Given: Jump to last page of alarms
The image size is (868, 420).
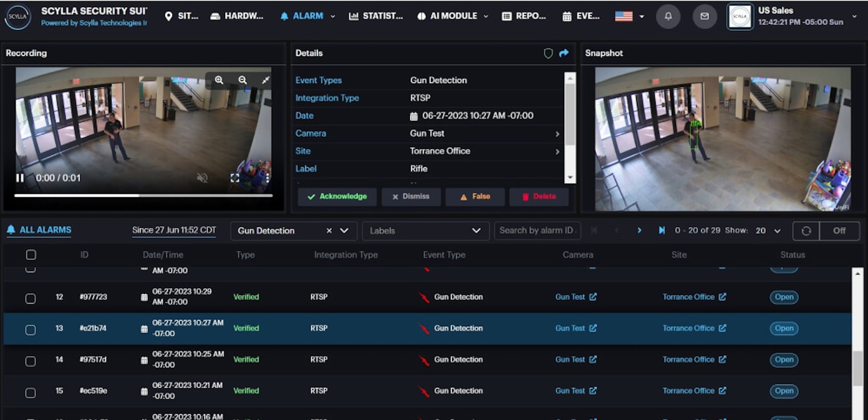Looking at the screenshot, I should (662, 230).
